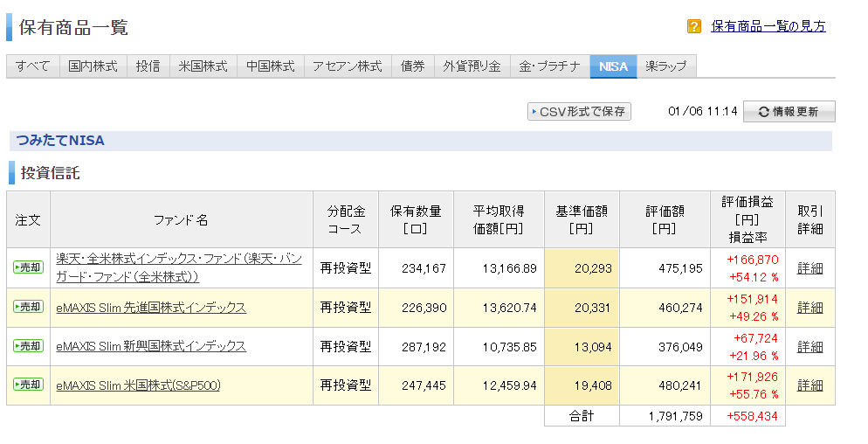Open eMAXIS Slim 米国株式(S&P500) fund link
The height and width of the screenshot is (444, 868).
click(x=138, y=385)
